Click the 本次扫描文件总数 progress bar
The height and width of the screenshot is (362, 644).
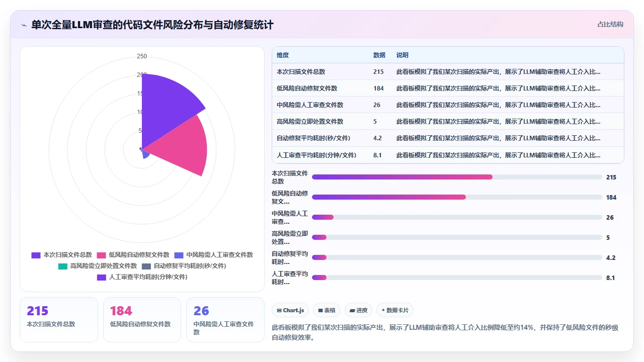click(x=457, y=177)
